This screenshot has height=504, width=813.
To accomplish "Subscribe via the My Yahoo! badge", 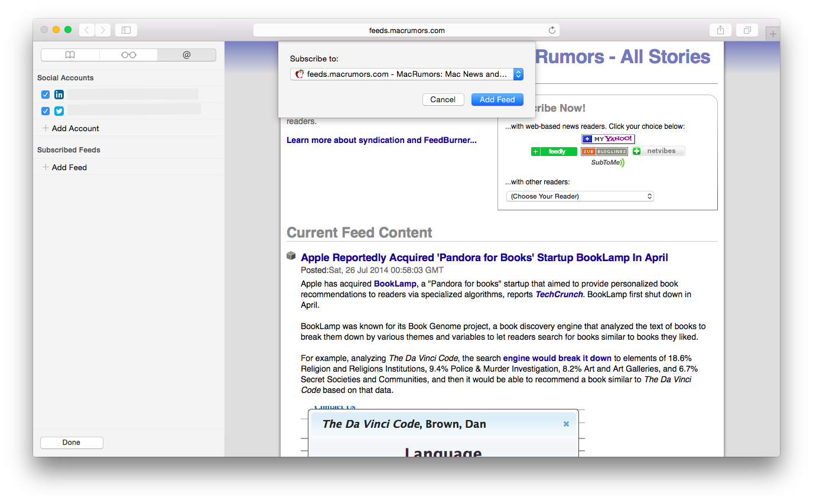I will (608, 139).
